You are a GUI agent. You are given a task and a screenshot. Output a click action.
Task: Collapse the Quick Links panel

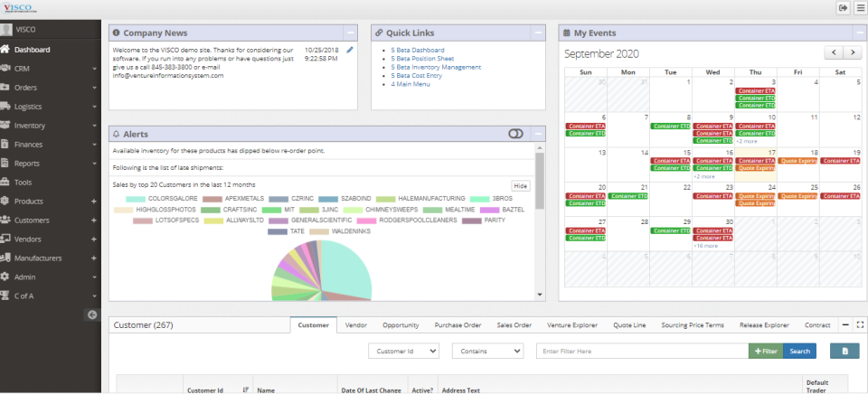point(538,33)
